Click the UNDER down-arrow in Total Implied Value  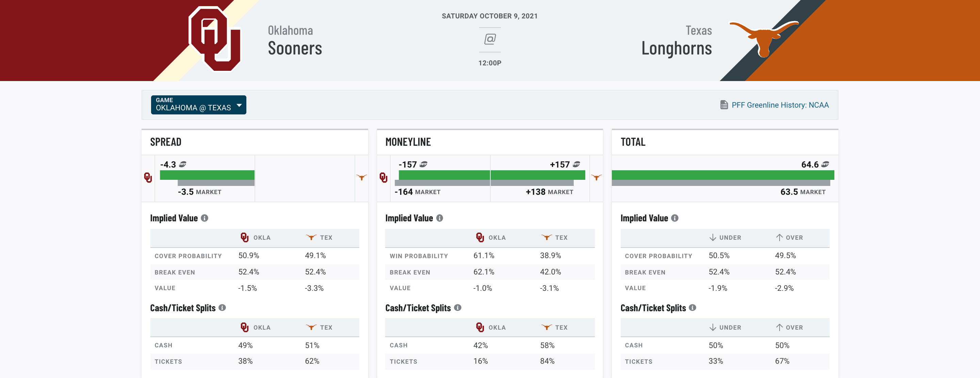[x=713, y=238]
